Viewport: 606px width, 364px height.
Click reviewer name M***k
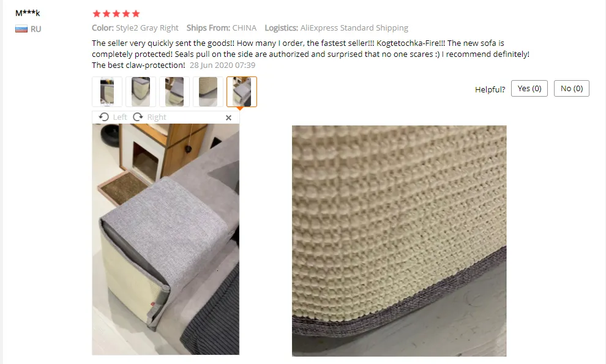[28, 13]
